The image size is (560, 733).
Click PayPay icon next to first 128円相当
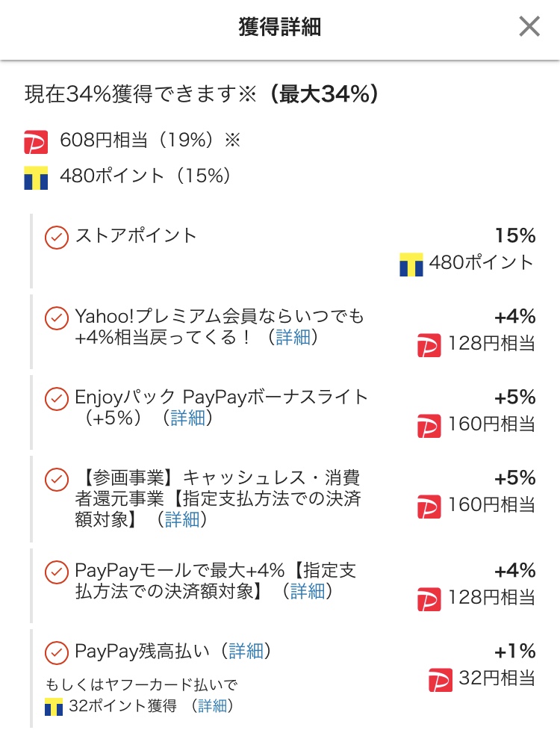429,345
